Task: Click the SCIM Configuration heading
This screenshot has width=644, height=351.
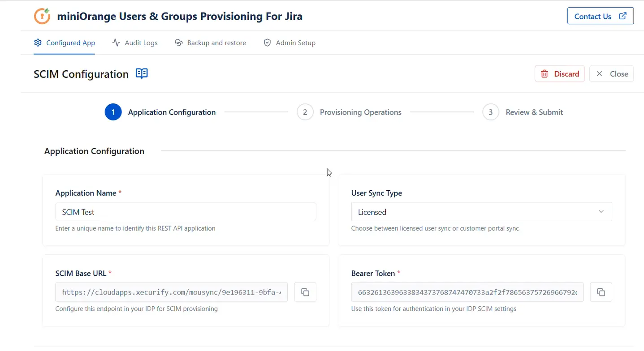Action: [81, 74]
